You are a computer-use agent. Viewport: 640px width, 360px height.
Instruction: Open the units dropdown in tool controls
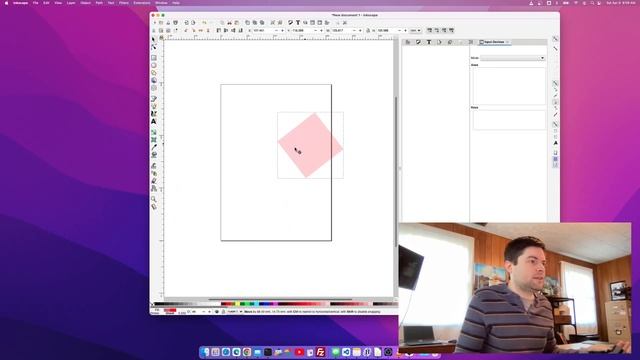pyautogui.click(x=415, y=31)
